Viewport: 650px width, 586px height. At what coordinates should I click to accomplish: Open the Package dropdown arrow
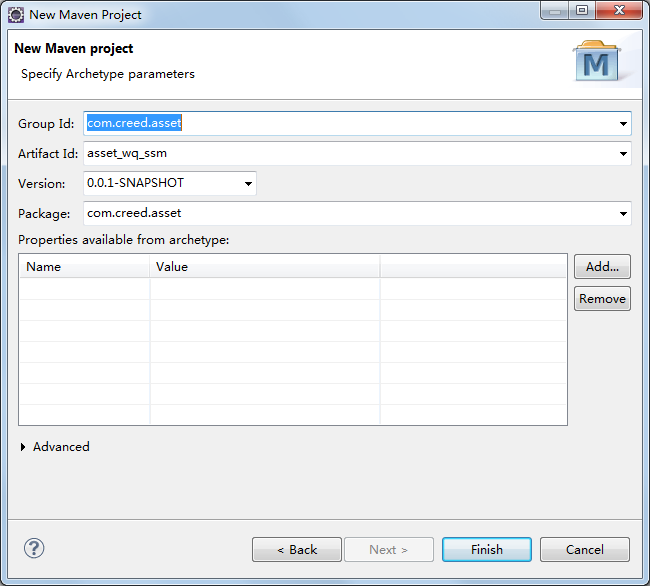point(623,214)
